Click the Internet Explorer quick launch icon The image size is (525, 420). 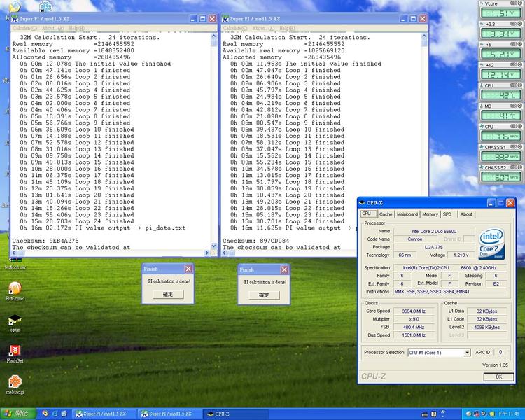coord(55,414)
